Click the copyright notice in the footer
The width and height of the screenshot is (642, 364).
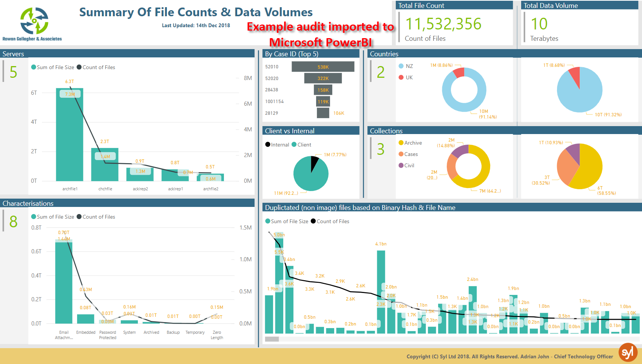coord(510,356)
